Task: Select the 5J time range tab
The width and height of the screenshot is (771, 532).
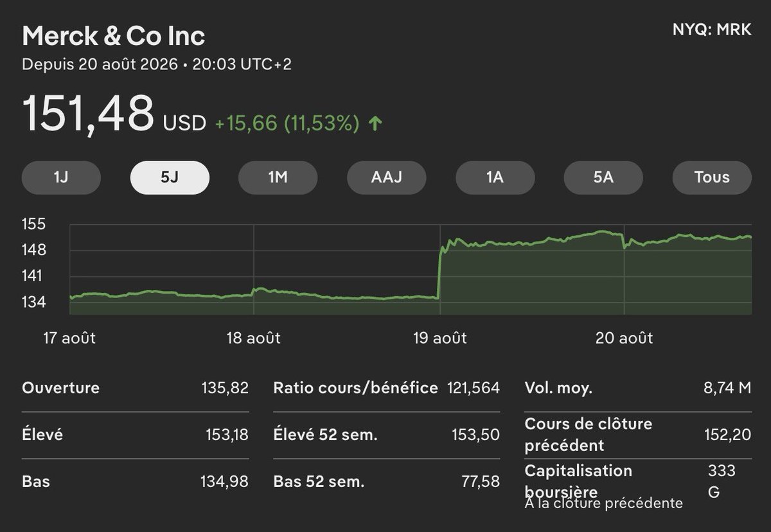Action: [170, 177]
